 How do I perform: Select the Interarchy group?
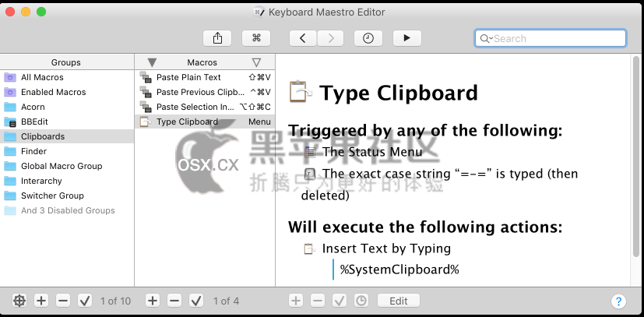(x=67, y=181)
